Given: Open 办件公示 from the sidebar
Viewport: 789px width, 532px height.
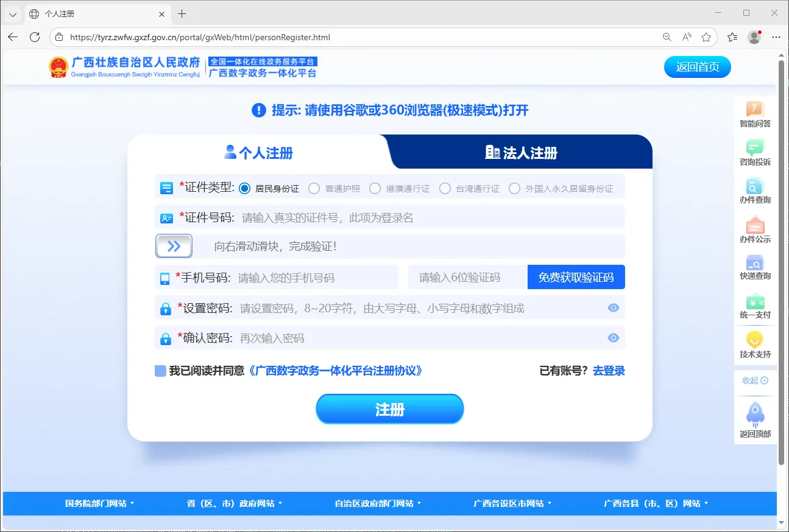Looking at the screenshot, I should tap(755, 230).
